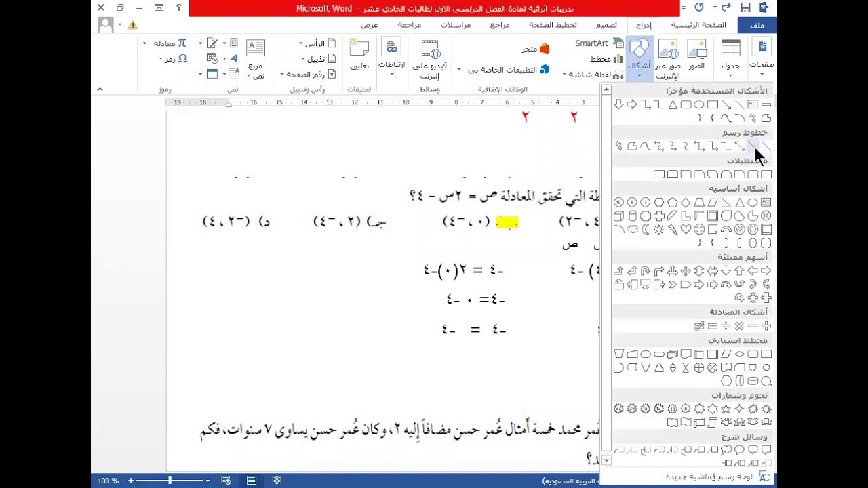The width and height of the screenshot is (868, 488).
Task: Switch to Web Layout view
Action: coord(226,481)
